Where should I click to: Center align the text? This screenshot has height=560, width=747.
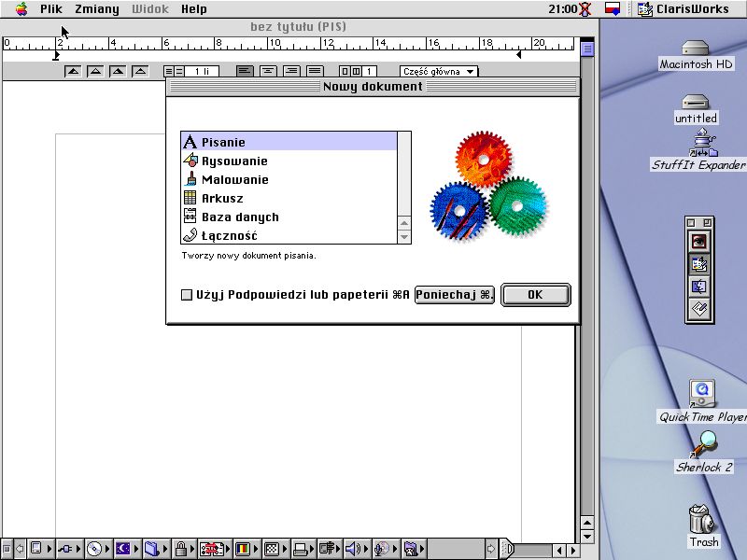coord(268,72)
